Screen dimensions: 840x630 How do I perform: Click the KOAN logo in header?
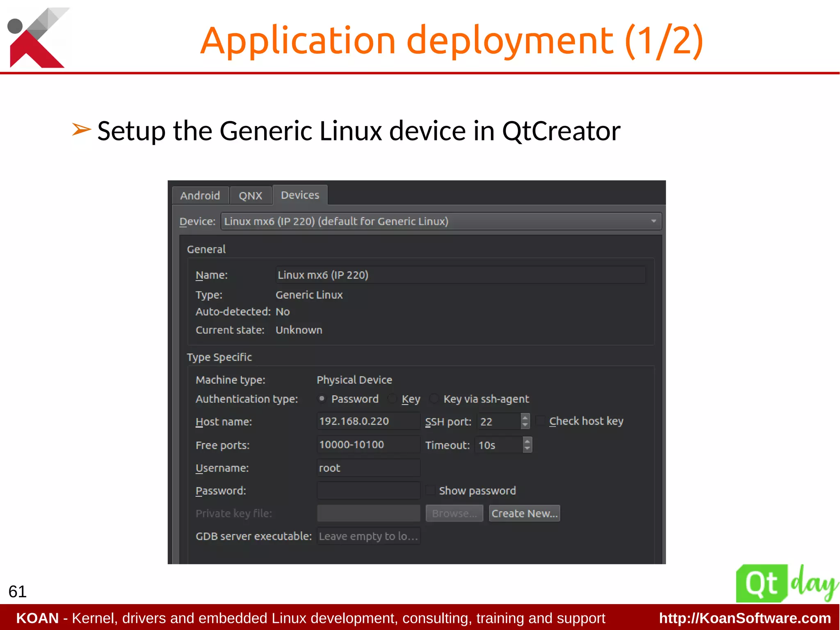point(38,37)
